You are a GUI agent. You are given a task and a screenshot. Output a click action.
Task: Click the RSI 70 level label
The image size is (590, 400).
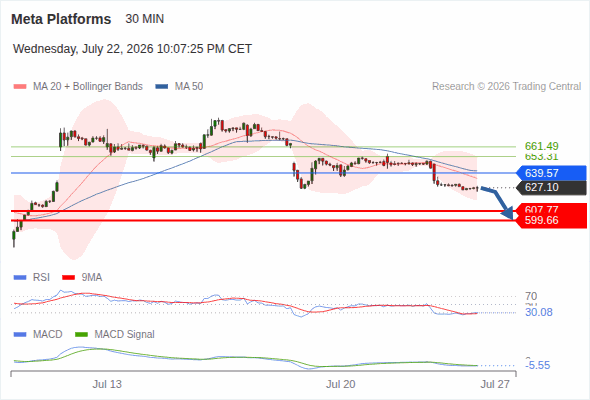click(x=531, y=296)
